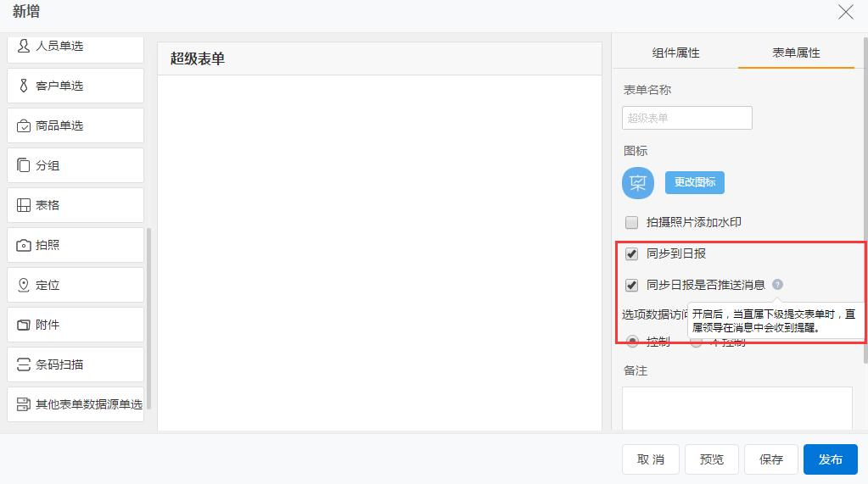
Task: Add the 附件 attachment icon component
Action: point(24,325)
